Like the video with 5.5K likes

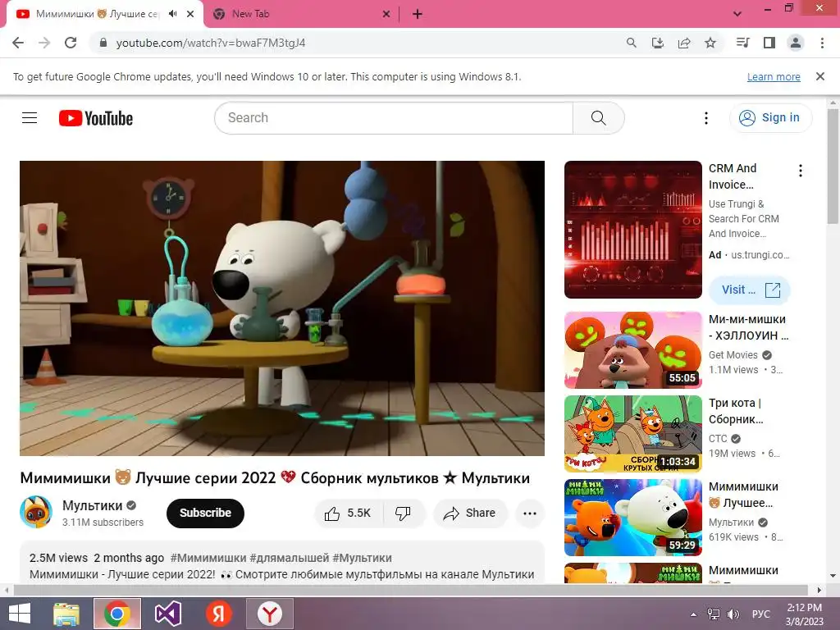coord(349,514)
